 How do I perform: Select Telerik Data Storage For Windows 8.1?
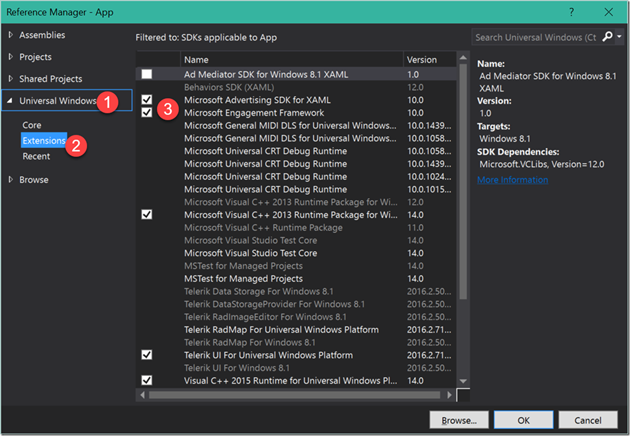pyautogui.click(x=297, y=291)
